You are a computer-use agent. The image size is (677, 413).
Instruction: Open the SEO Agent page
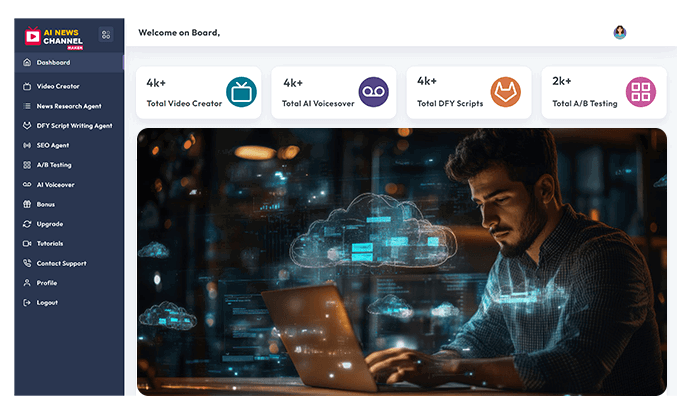point(54,145)
